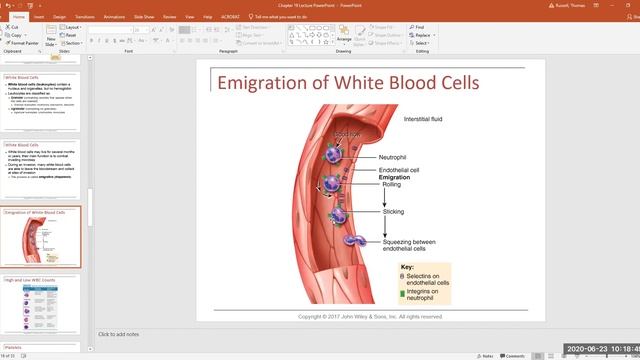Select the star shape in shapes gallery
Image resolution: width=640 pixels, height=360 pixels.
point(326,42)
